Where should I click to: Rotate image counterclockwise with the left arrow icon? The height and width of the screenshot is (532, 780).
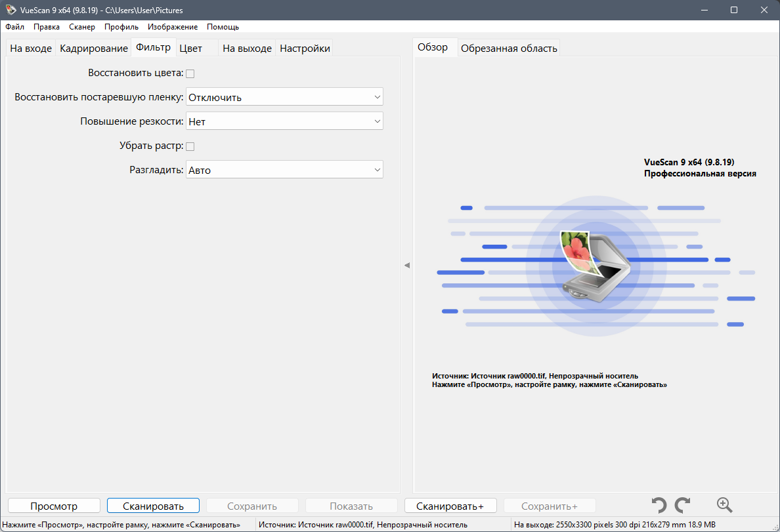pyautogui.click(x=659, y=505)
